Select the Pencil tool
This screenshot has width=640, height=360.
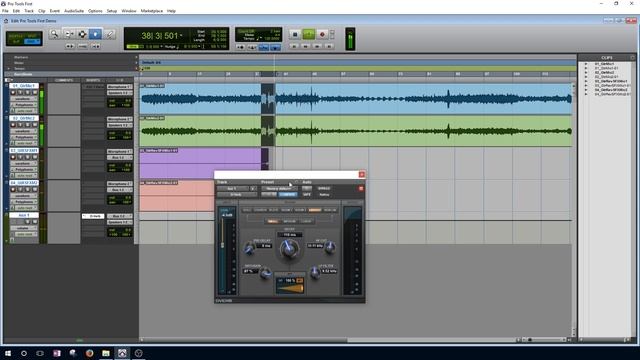click(x=109, y=34)
